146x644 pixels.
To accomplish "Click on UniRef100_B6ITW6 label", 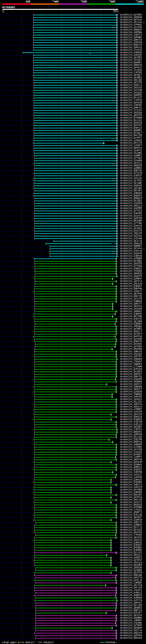I will [131, 316].
